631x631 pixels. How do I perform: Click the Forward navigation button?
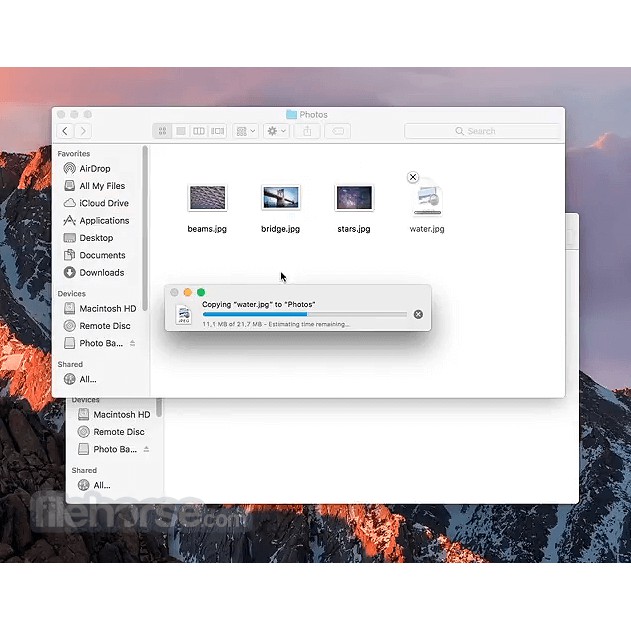83,131
